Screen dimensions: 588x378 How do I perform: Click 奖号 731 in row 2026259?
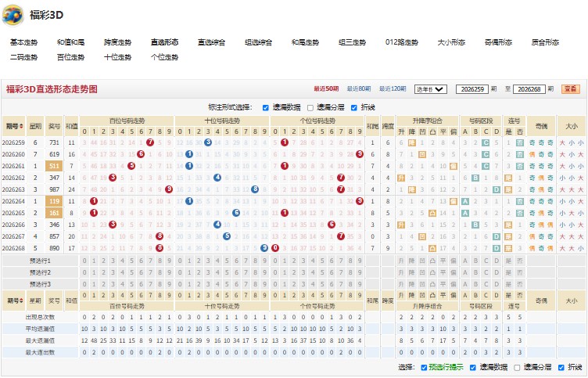point(54,142)
